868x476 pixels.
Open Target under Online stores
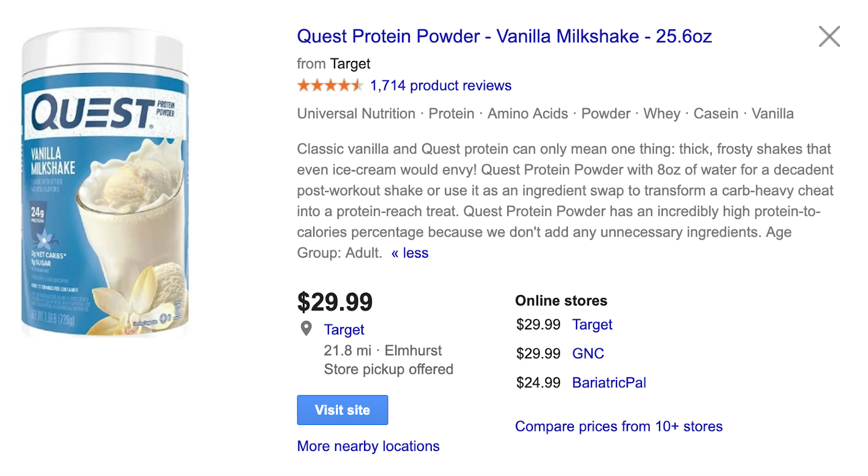click(592, 325)
